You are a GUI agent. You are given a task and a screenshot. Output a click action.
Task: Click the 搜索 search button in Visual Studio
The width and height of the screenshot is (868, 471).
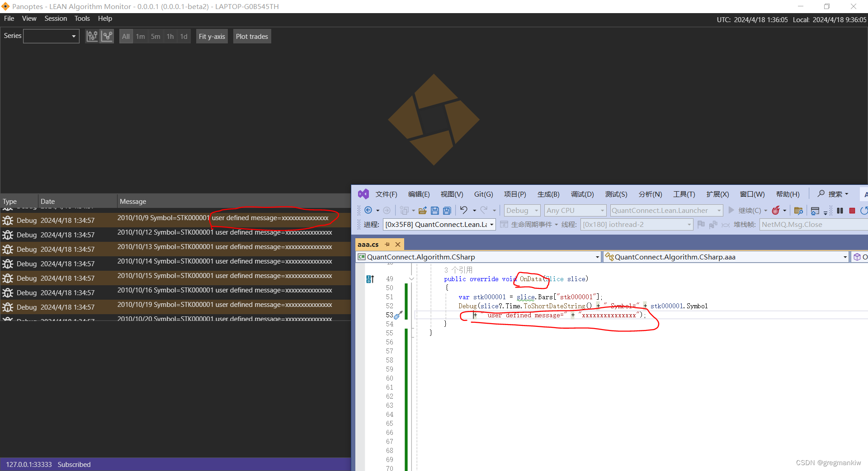(x=833, y=194)
